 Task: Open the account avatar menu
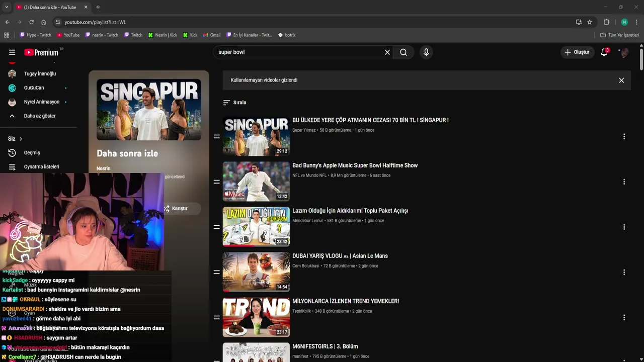(624, 52)
